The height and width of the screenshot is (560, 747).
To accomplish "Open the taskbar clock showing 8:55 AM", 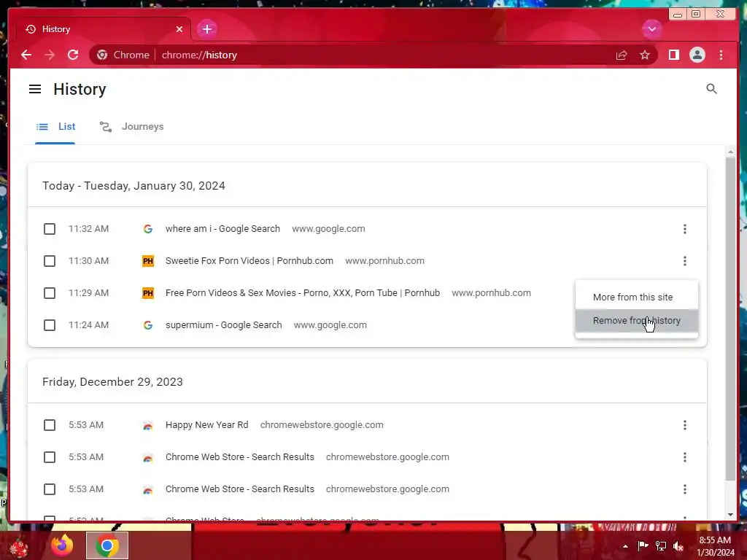I will [x=715, y=546].
